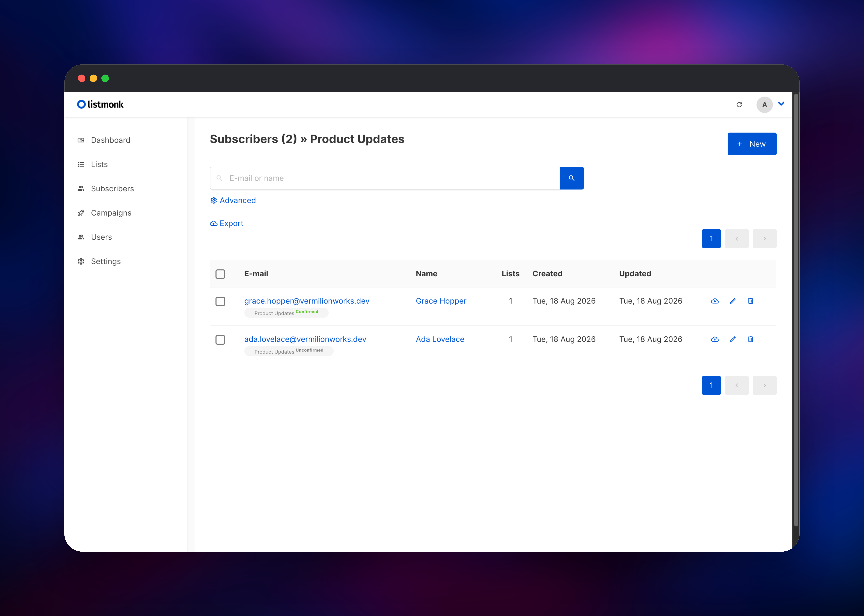Edit Ada Lovelace with pencil icon
The width and height of the screenshot is (864, 616).
733,339
